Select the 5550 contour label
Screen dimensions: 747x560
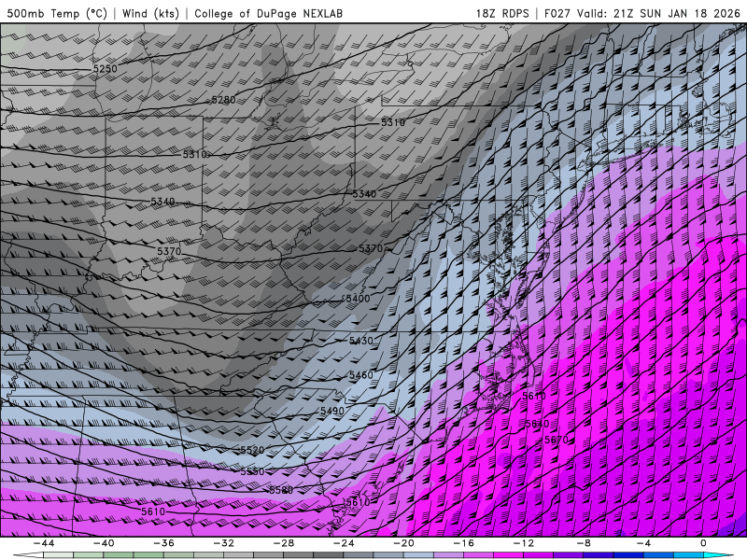(252, 471)
